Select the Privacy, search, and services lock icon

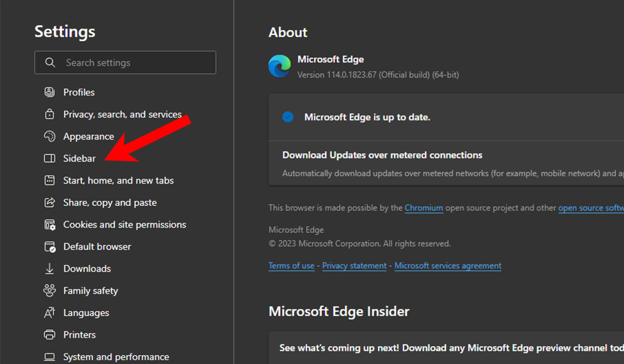pyautogui.click(x=49, y=114)
